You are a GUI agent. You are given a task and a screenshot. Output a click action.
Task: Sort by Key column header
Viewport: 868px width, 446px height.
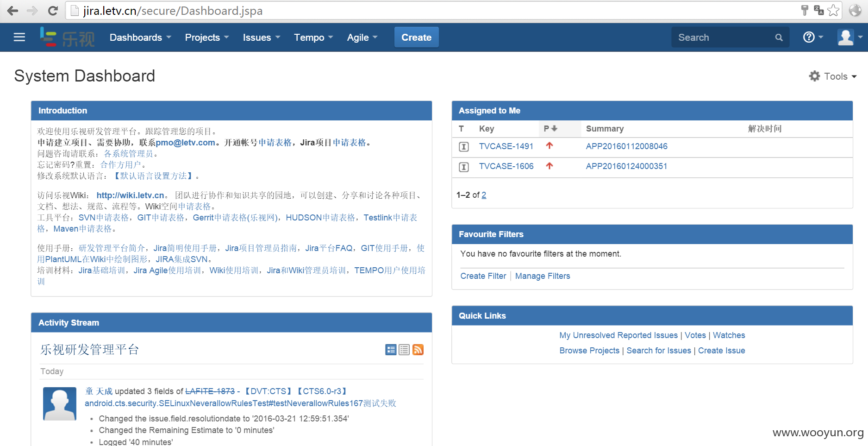(487, 129)
